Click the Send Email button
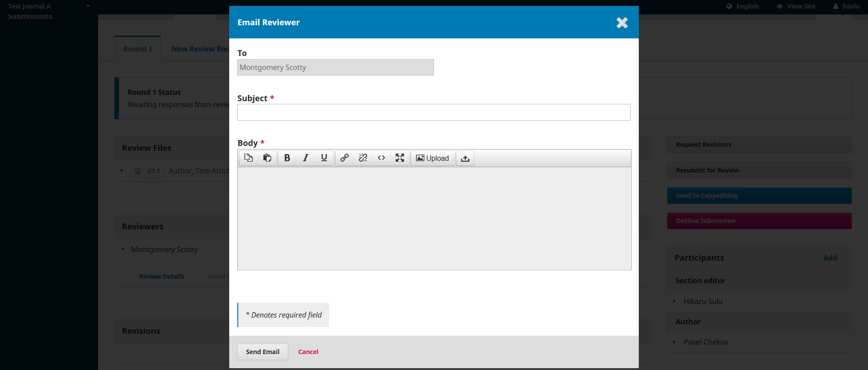This screenshot has height=370, width=868. (263, 351)
